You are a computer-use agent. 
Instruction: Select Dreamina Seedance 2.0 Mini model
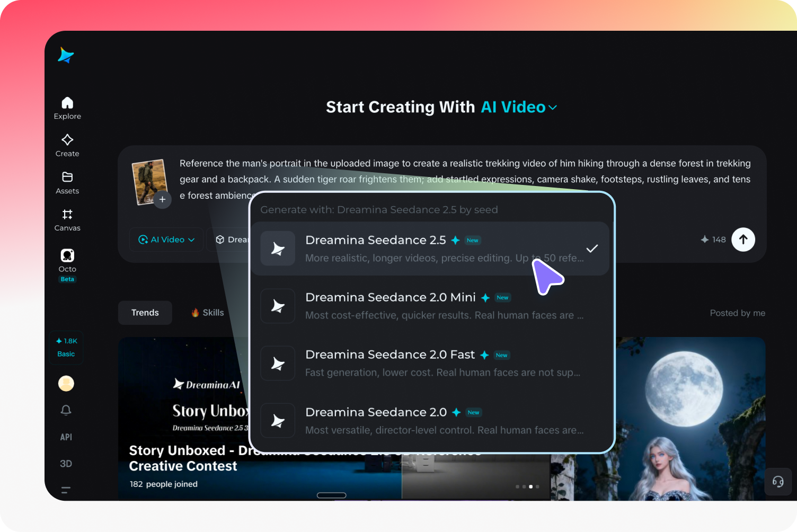(430, 306)
